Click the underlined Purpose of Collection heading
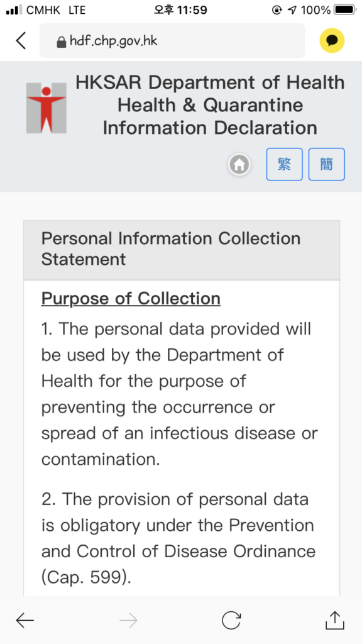 (131, 299)
